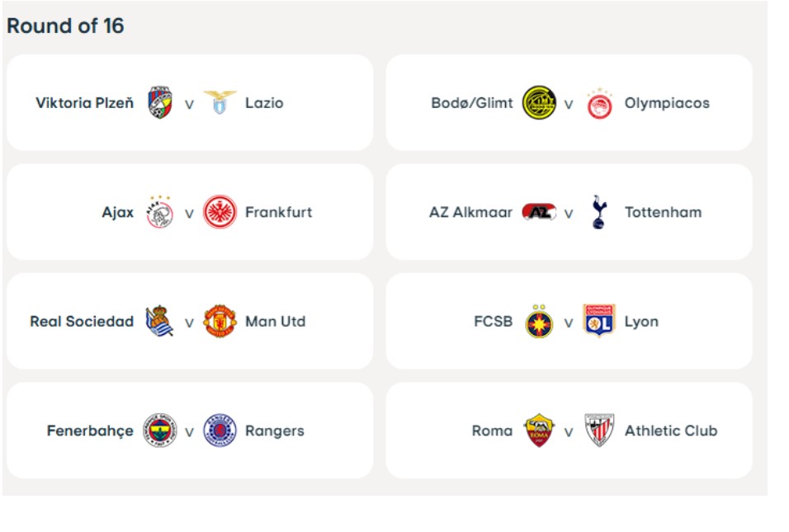This screenshot has height=532, width=789.
Task: Select the AZ Alkmaar logo
Action: (539, 212)
